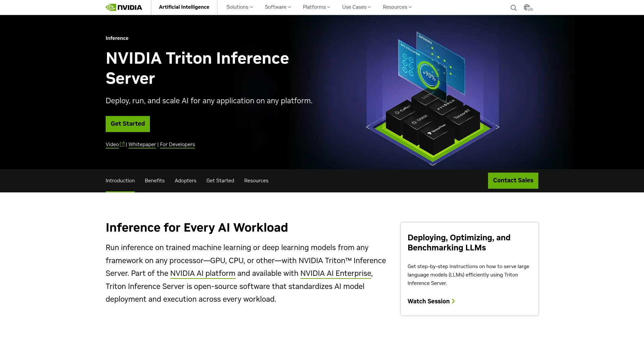Open the Whitepaper link
644x362 pixels.
tap(142, 144)
